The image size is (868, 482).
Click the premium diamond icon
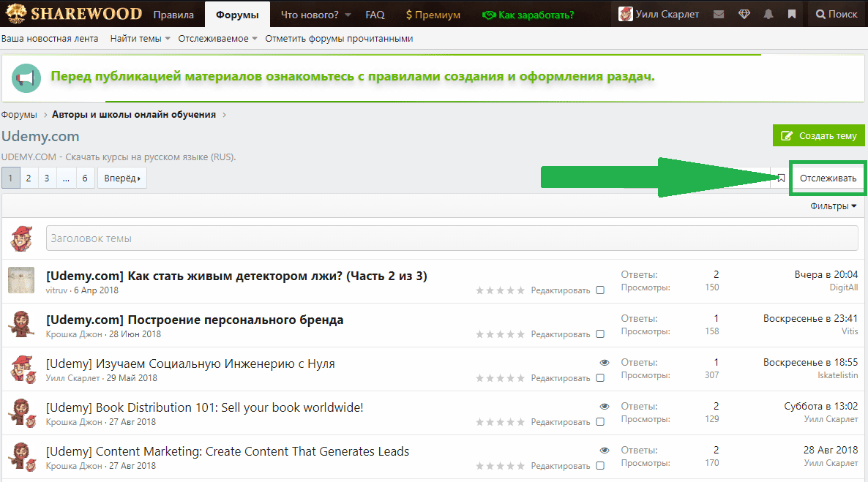(744, 13)
